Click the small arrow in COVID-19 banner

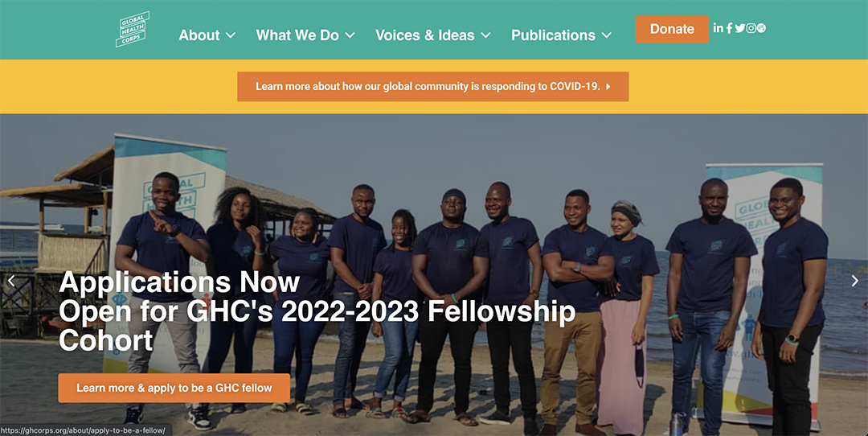click(608, 87)
